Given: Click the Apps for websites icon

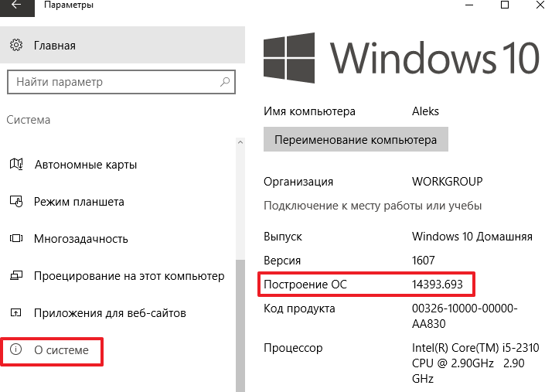Looking at the screenshot, I should point(16,313).
